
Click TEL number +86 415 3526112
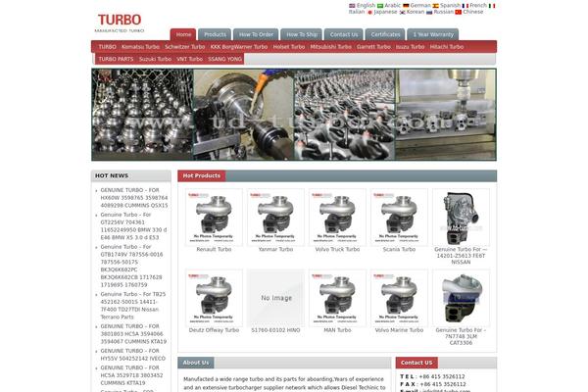click(x=442, y=376)
